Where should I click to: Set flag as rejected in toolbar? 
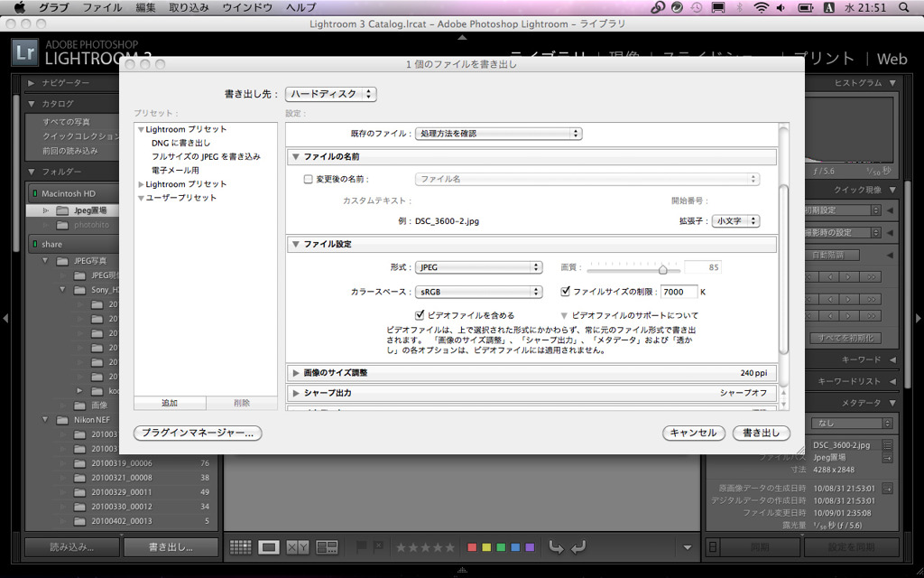pyautogui.click(x=378, y=547)
